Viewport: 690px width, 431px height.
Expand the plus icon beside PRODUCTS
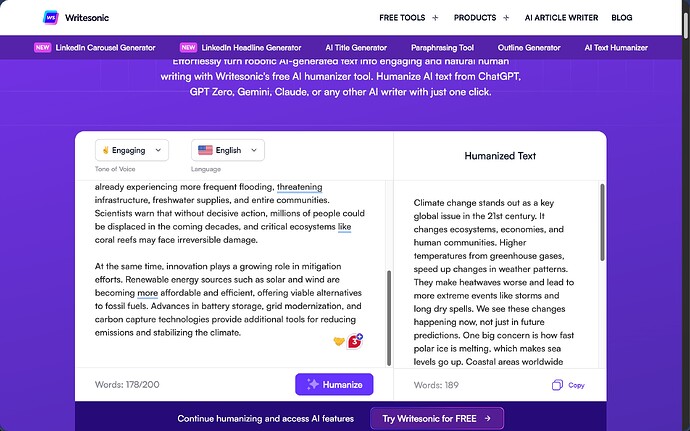[x=506, y=18]
